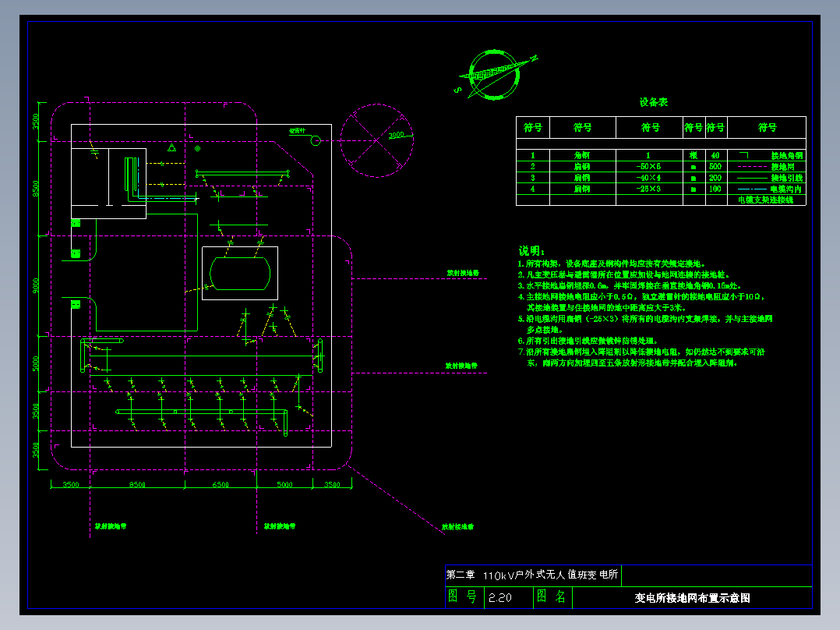Select note 3 about 水平接地扁钢 depth

coord(630,286)
